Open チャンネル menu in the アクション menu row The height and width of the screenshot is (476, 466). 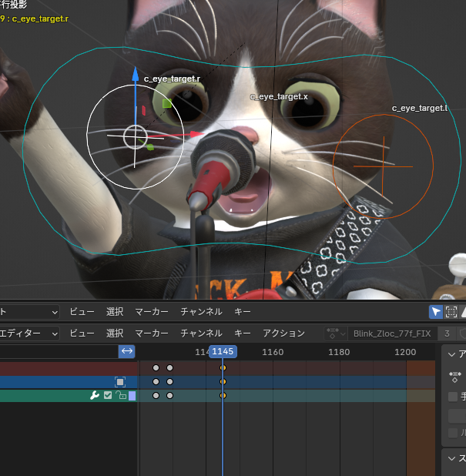coord(201,334)
